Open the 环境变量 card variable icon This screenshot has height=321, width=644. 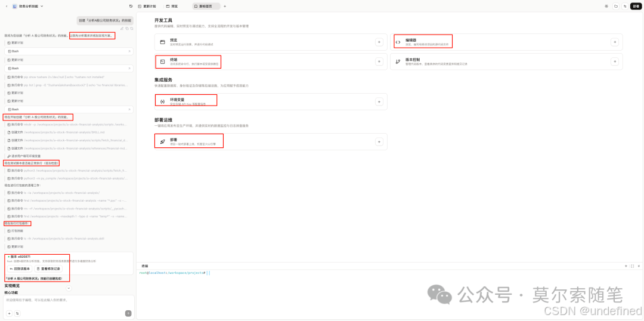pyautogui.click(x=162, y=101)
